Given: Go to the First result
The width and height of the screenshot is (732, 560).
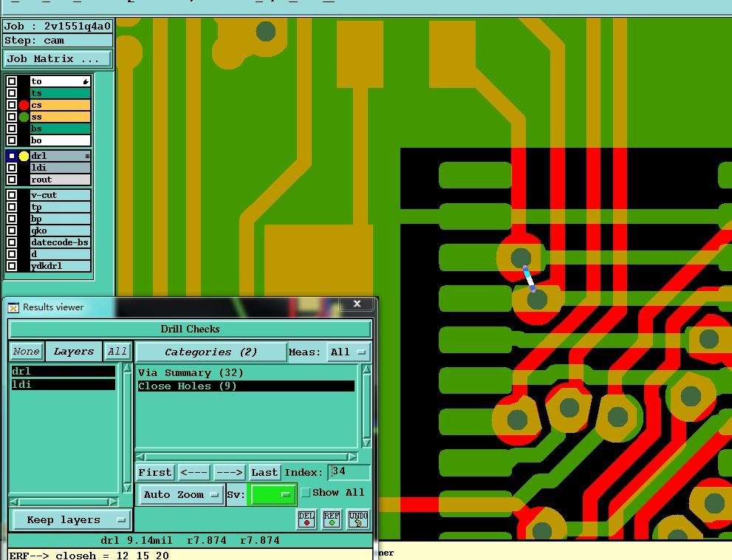Looking at the screenshot, I should click(155, 472).
